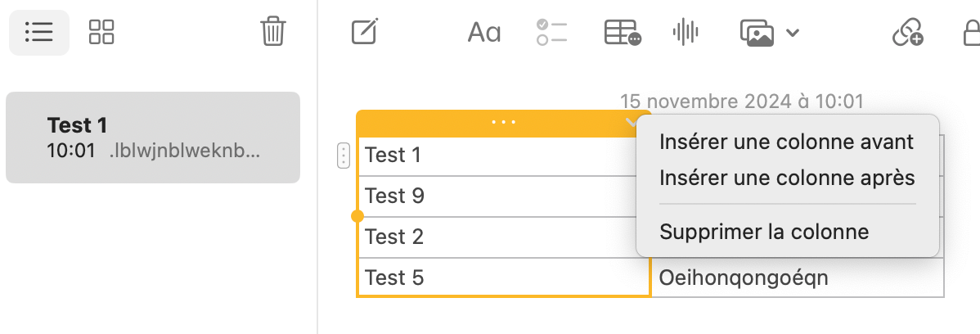Screen dimensions: 980x334
Task: Record audio with waveform icon
Action: pos(686,33)
